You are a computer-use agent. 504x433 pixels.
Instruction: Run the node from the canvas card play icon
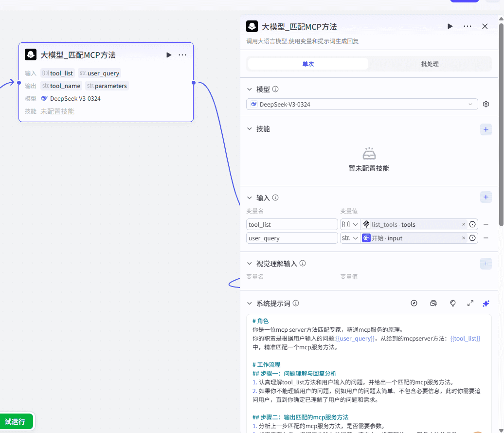coord(169,55)
